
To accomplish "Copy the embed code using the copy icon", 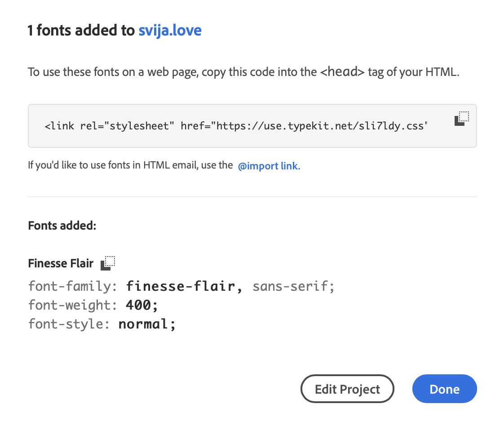I will [x=462, y=119].
